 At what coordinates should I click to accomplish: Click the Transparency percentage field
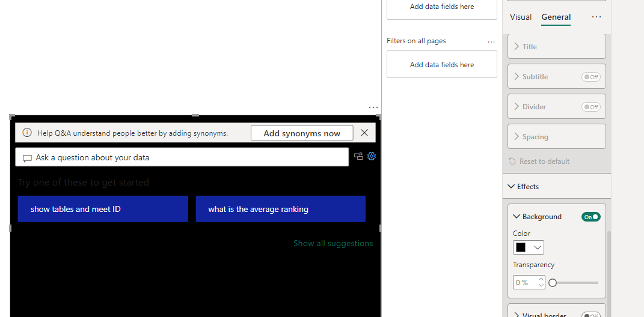pos(526,283)
